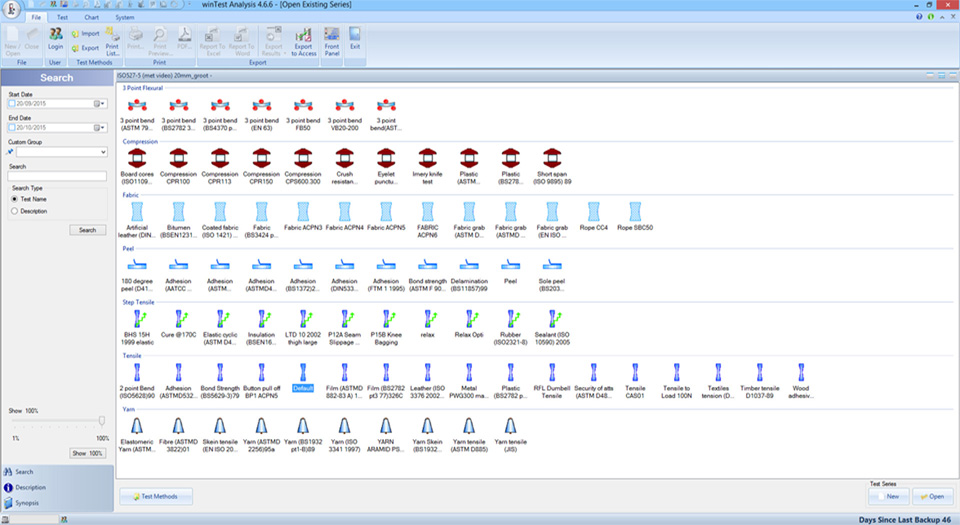
Task: Choose the Cure @170C step tensile test
Action: pyautogui.click(x=181, y=318)
